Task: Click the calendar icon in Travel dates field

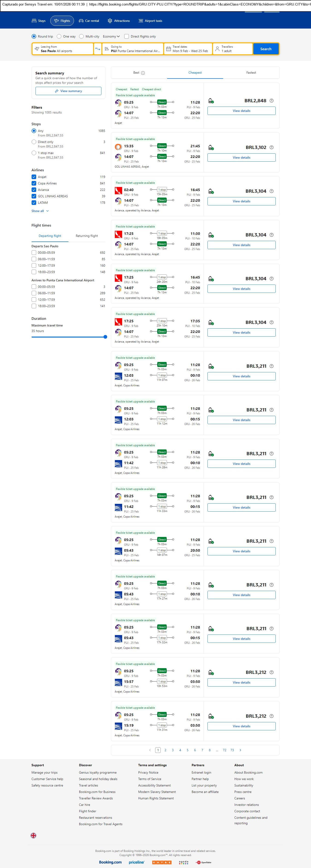Action: [x=168, y=49]
